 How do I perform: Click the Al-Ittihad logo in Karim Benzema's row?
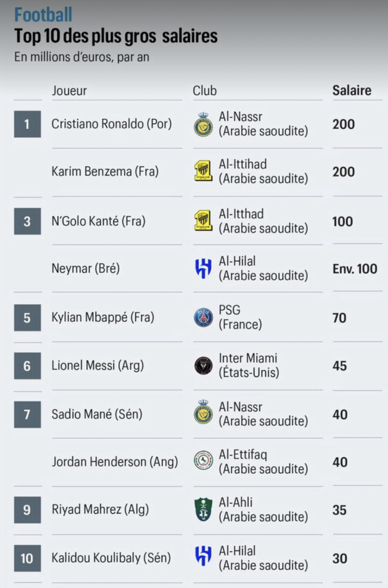click(203, 172)
